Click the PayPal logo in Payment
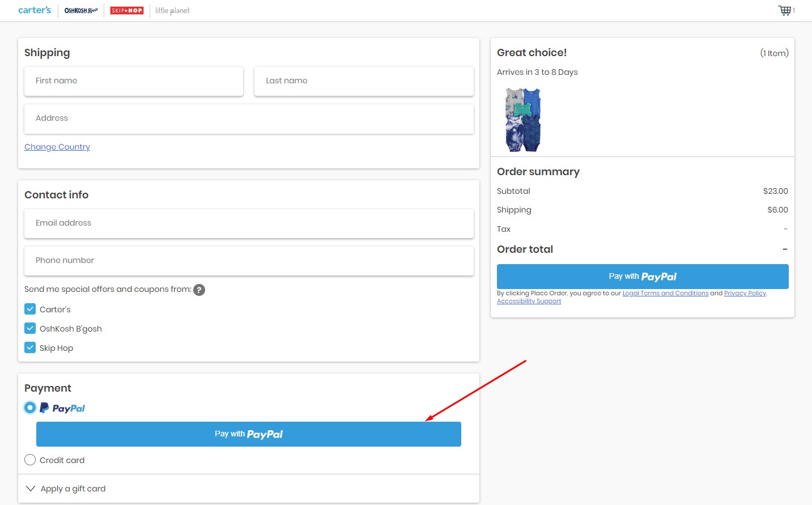812x505 pixels. coord(62,408)
